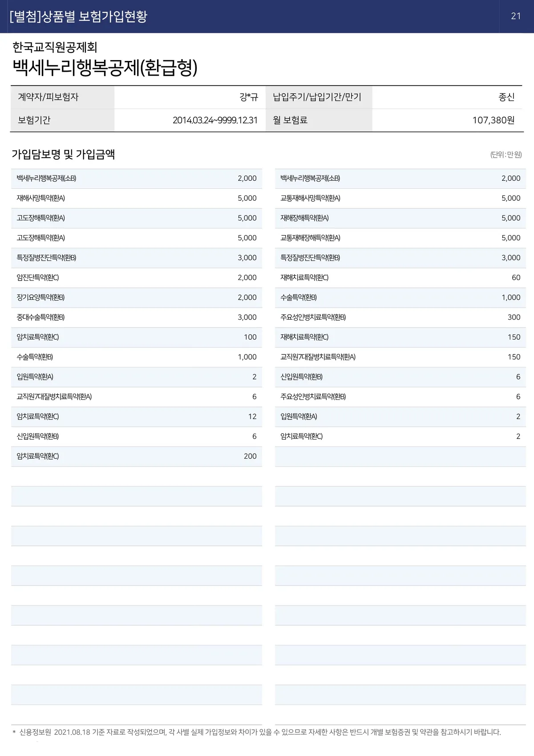
Task: Click the '월 보험료' label cell
Action: point(319,120)
